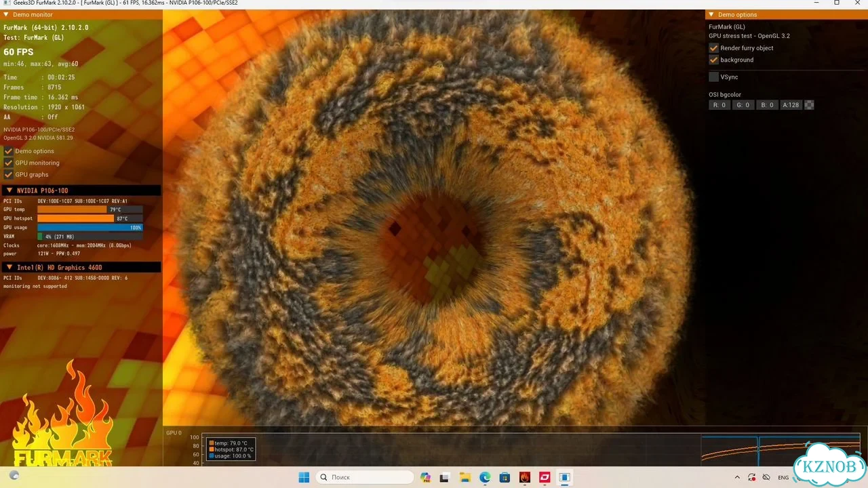The height and width of the screenshot is (488, 868).
Task: Click the graph legend temp: 79.0 °C
Action: tap(231, 443)
